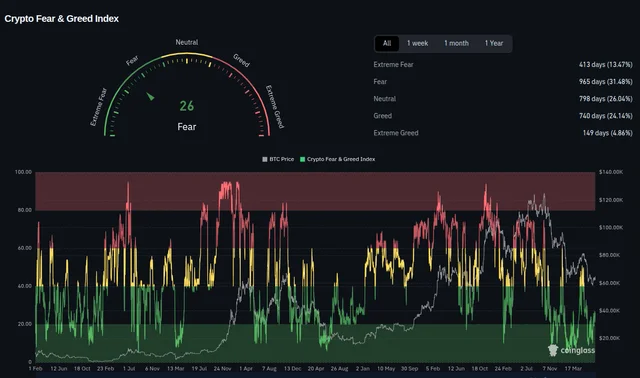The width and height of the screenshot is (640, 378).
Task: Click the Greed stats row label
Action: pos(383,116)
